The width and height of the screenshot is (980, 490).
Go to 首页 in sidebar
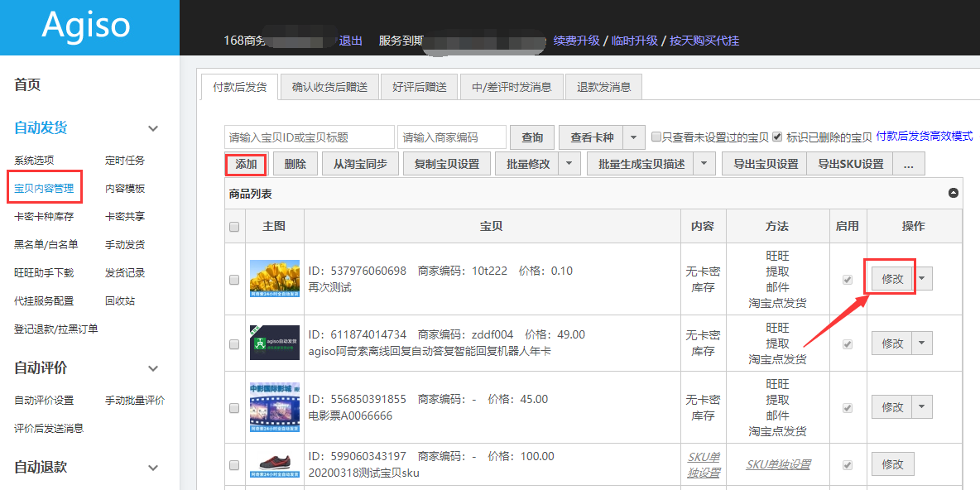[27, 85]
